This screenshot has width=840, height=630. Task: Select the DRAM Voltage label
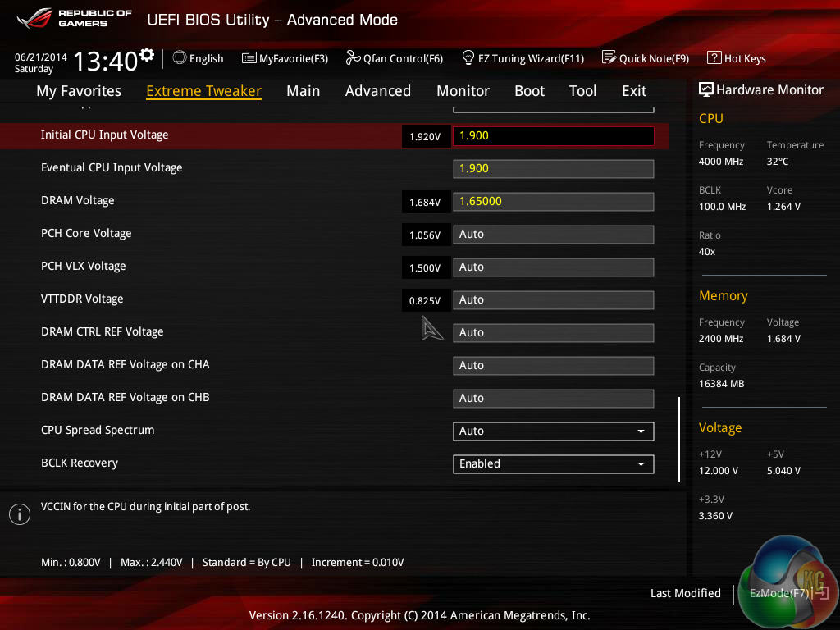coord(78,200)
